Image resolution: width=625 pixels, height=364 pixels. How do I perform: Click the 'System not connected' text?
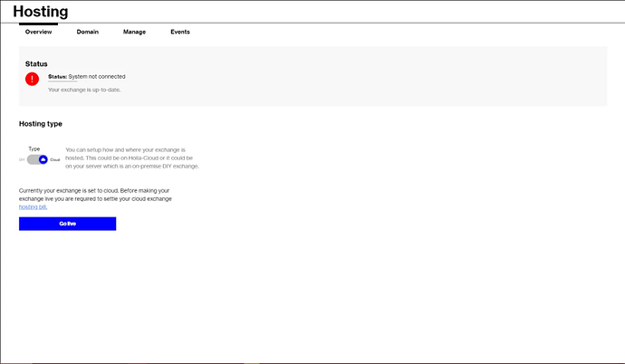pos(97,77)
